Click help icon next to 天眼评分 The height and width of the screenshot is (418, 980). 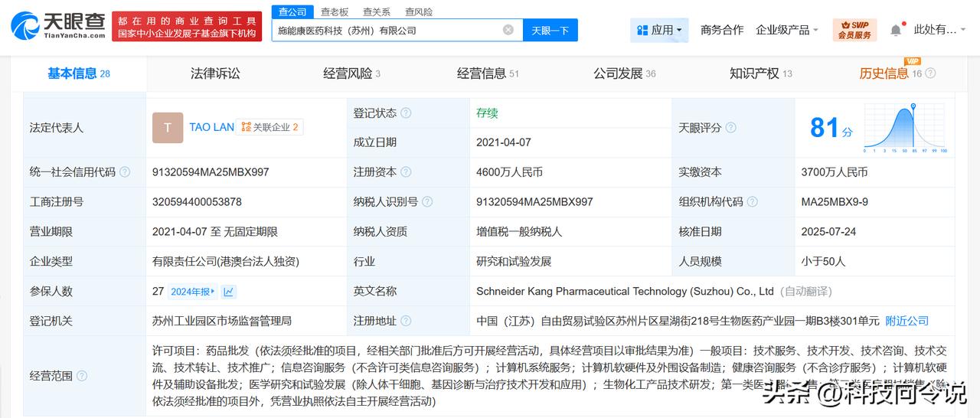(x=730, y=128)
